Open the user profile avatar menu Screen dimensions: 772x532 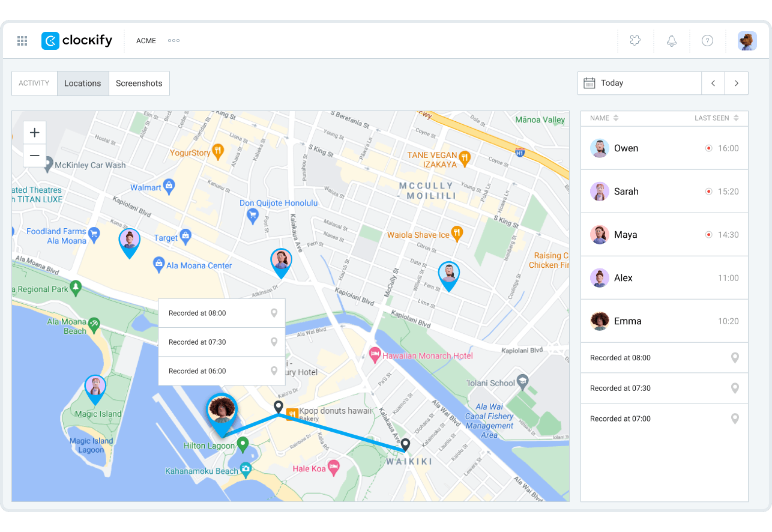click(x=747, y=41)
